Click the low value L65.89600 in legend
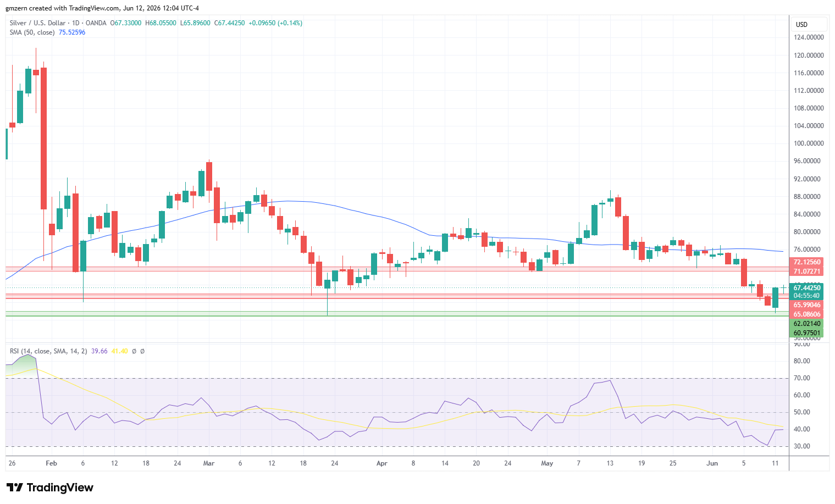This screenshot has width=835, height=504. pos(195,23)
